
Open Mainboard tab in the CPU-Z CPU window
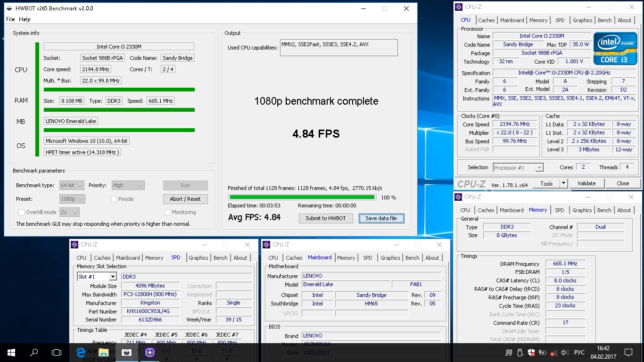(x=512, y=20)
